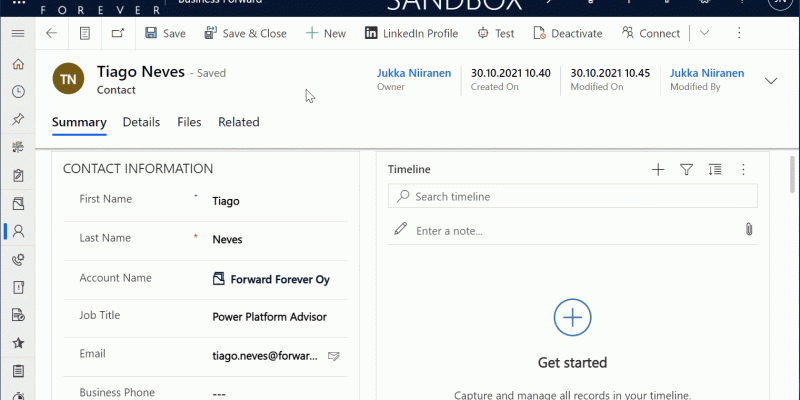The width and height of the screenshot is (800, 400).
Task: Go to Home in the sidebar
Action: pyautogui.click(x=18, y=64)
